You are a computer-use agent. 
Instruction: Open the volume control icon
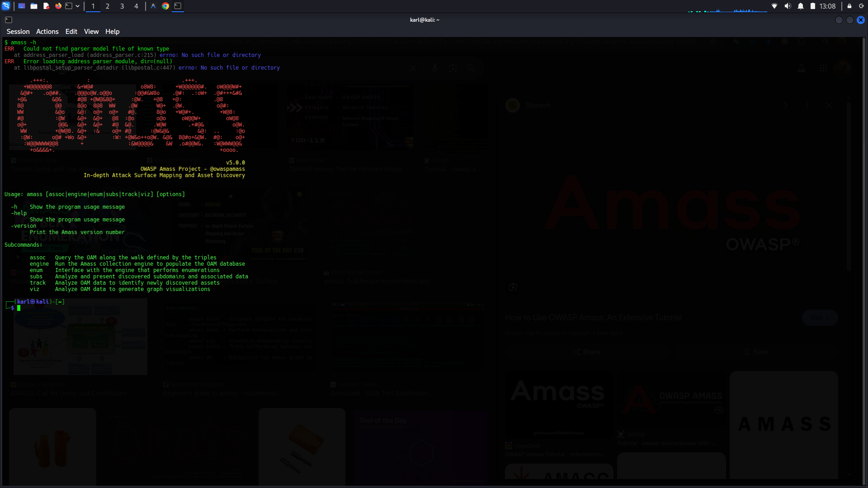tap(788, 6)
